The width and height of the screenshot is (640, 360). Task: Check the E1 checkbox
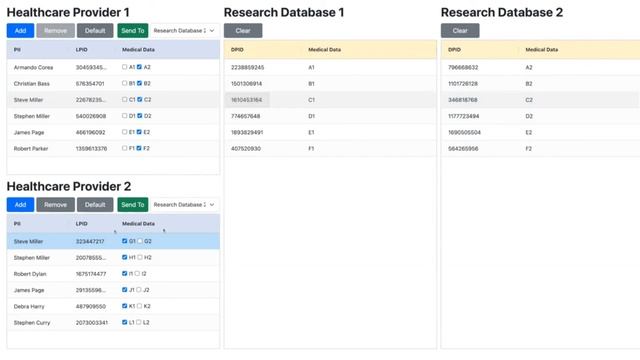(124, 132)
